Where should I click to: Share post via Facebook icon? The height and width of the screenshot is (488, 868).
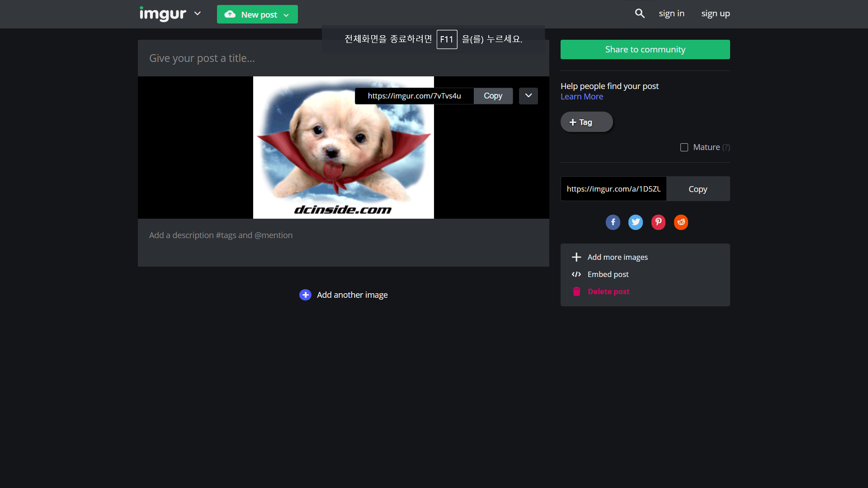(613, 222)
